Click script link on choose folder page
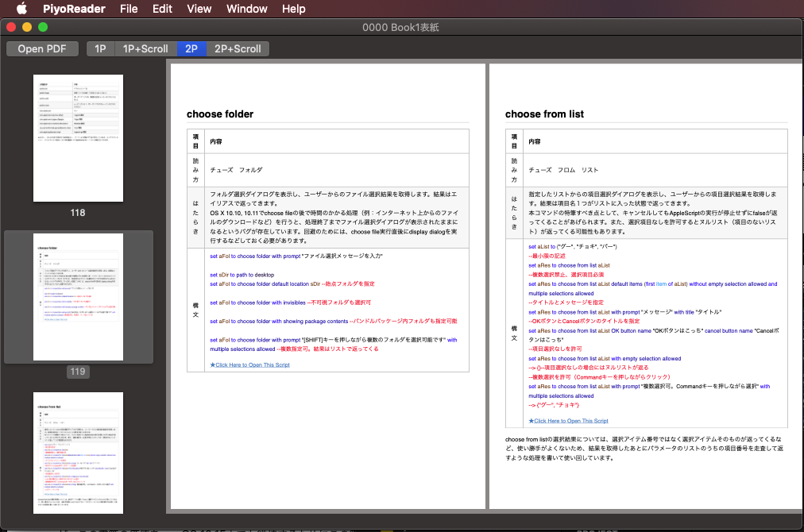 pyautogui.click(x=249, y=364)
